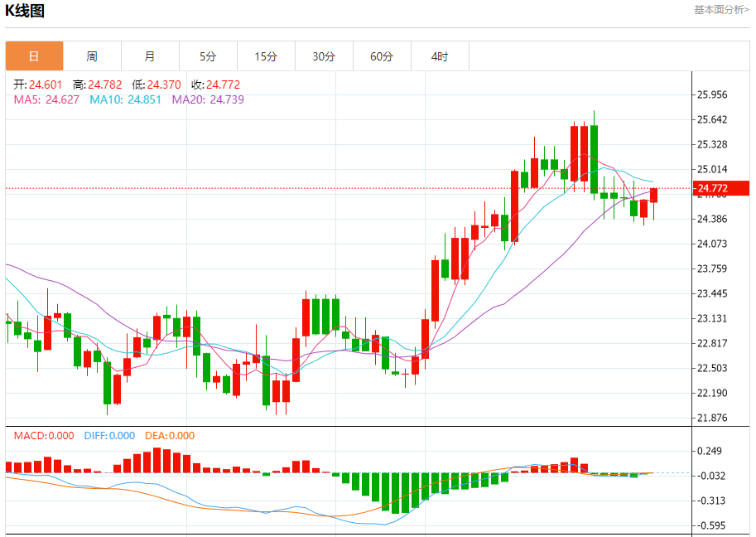
Task: Select the 日 daily chart tab
Action: (34, 56)
